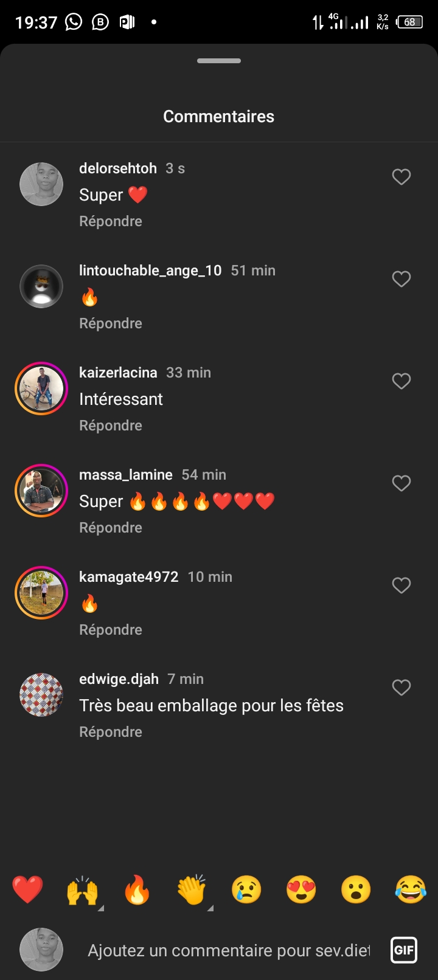The image size is (438, 980).
Task: Tap the laughing tears quick-reaction emoji
Action: pos(411,890)
